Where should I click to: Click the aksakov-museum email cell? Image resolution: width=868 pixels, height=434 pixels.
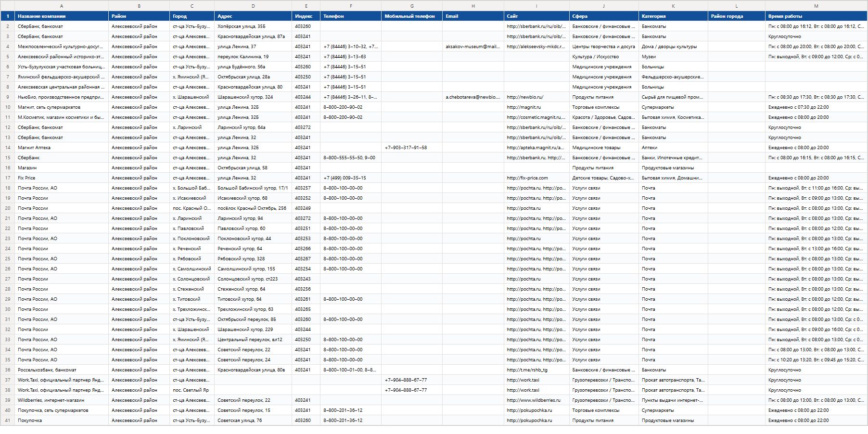point(473,47)
